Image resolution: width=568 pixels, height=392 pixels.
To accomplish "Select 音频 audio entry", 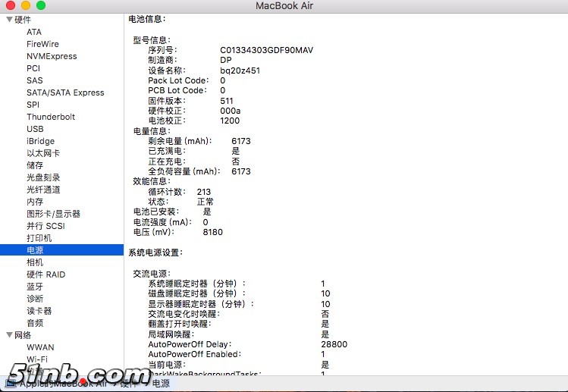I will 35,323.
